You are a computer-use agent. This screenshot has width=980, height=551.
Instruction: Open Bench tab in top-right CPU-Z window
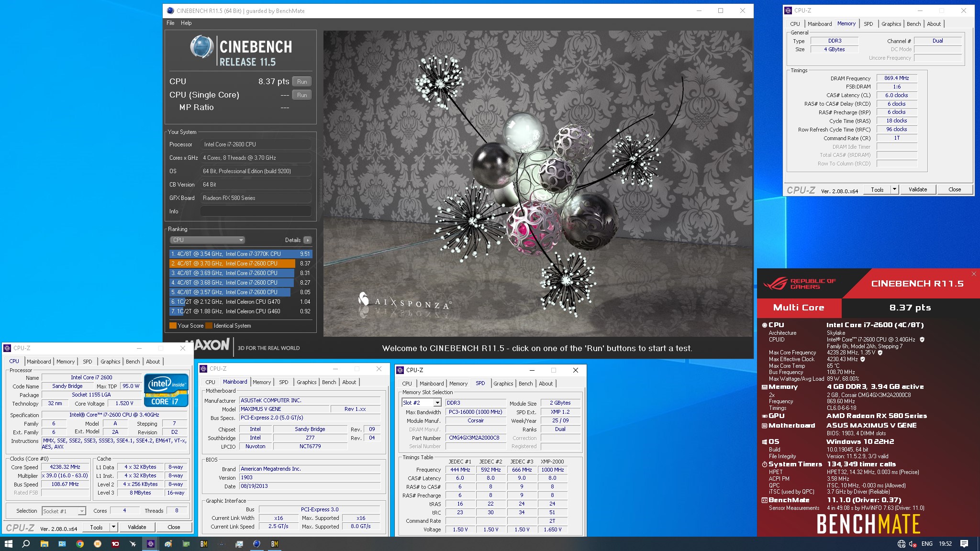[913, 24]
